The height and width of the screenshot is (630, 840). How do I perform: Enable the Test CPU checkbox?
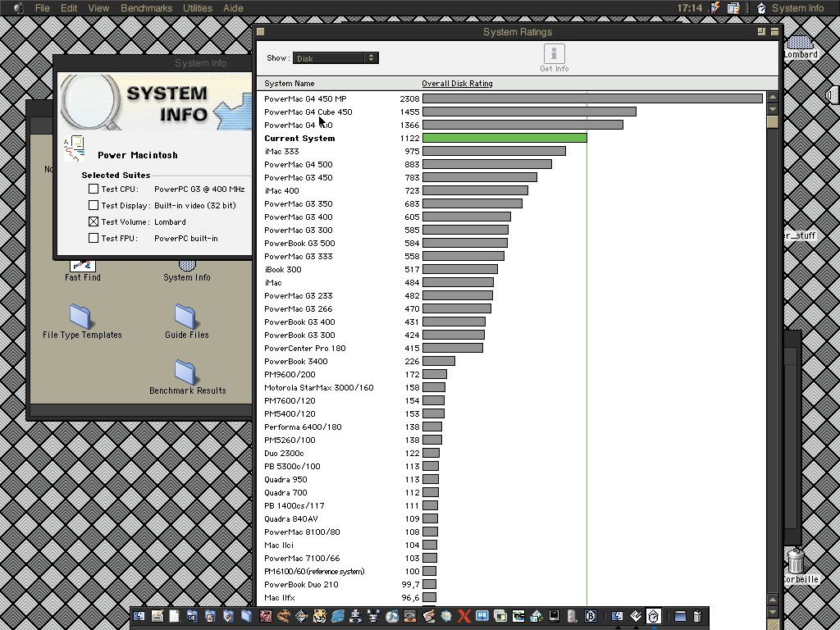pos(94,189)
